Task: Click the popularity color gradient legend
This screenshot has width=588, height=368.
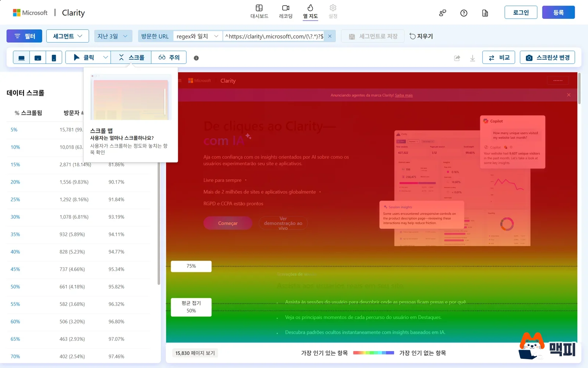Action: (x=373, y=353)
